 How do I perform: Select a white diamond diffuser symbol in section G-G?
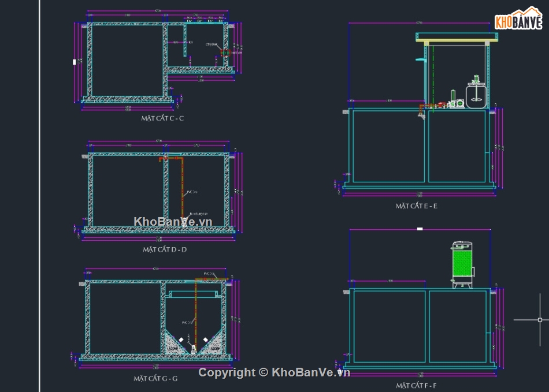click(181, 339)
